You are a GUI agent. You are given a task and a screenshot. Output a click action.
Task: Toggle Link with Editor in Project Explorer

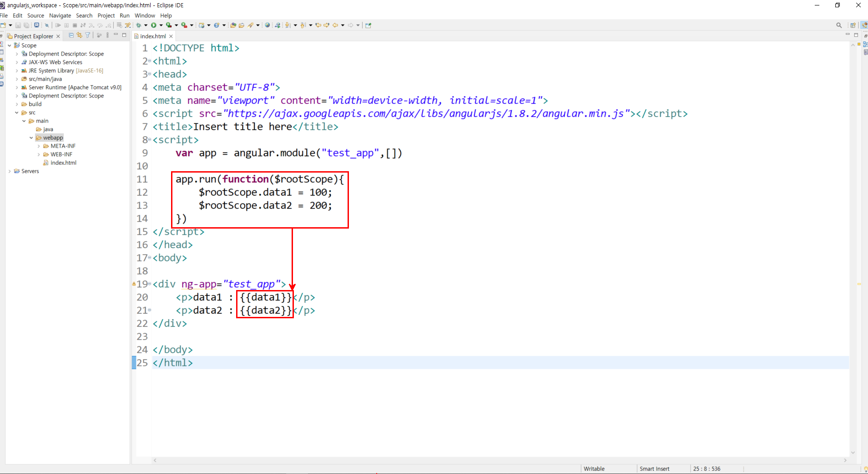point(79,35)
